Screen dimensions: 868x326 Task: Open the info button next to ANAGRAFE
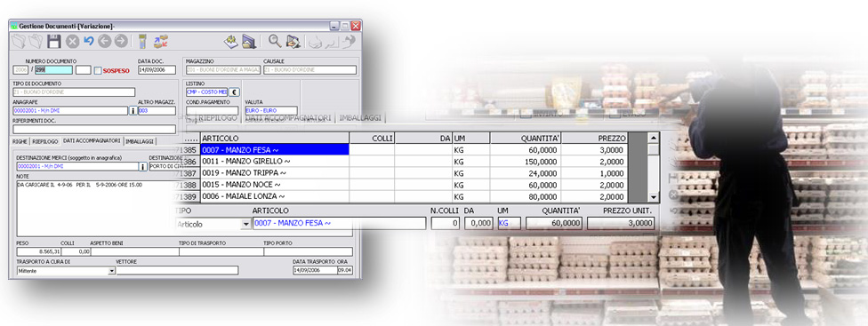[x=133, y=110]
